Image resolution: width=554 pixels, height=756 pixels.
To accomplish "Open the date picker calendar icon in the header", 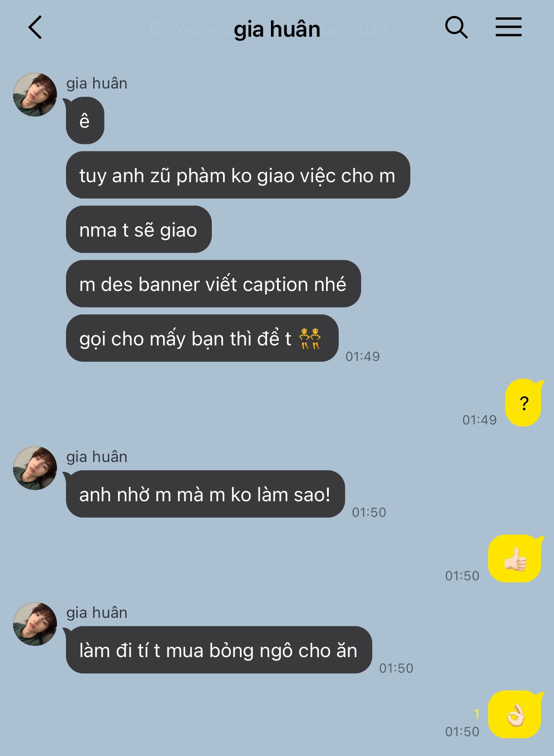I will tap(157, 28).
